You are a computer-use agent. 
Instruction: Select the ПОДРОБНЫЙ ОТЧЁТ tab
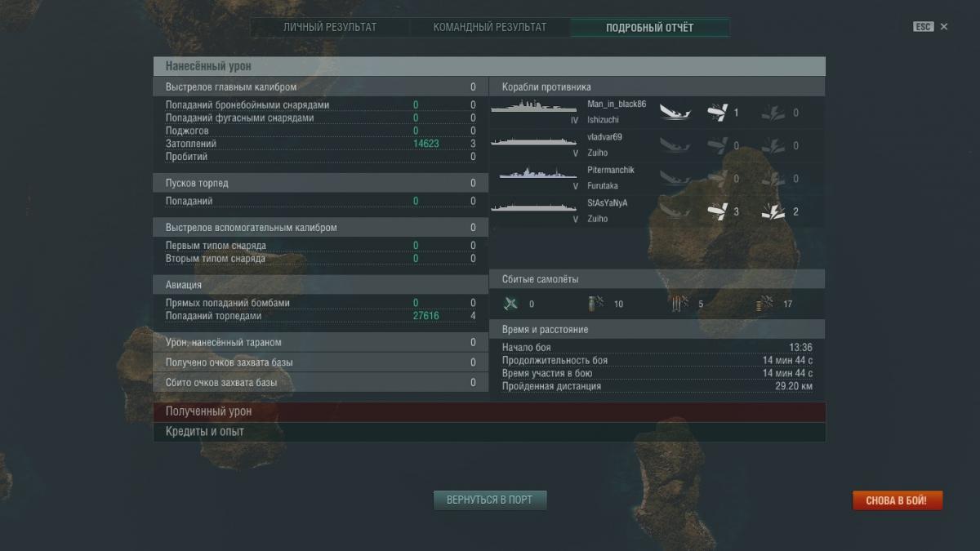click(x=650, y=28)
